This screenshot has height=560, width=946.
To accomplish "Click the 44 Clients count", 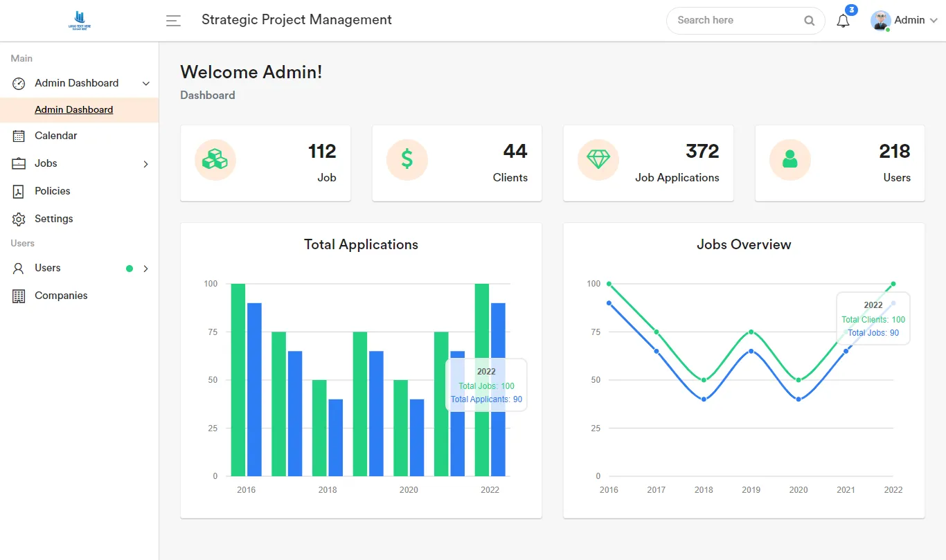I will (515, 151).
